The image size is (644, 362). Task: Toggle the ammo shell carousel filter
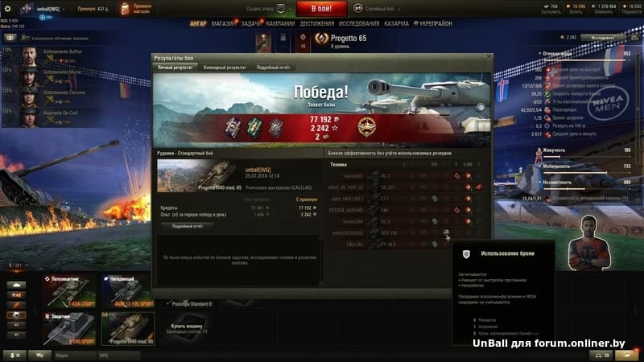click(x=16, y=305)
